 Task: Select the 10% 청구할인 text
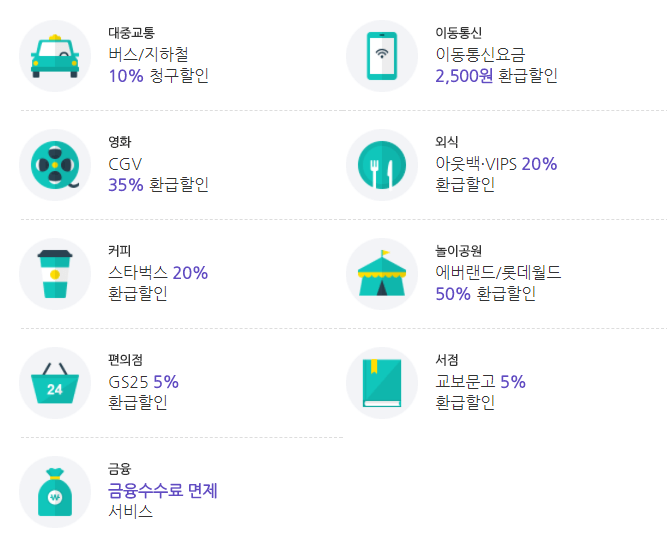pos(159,75)
